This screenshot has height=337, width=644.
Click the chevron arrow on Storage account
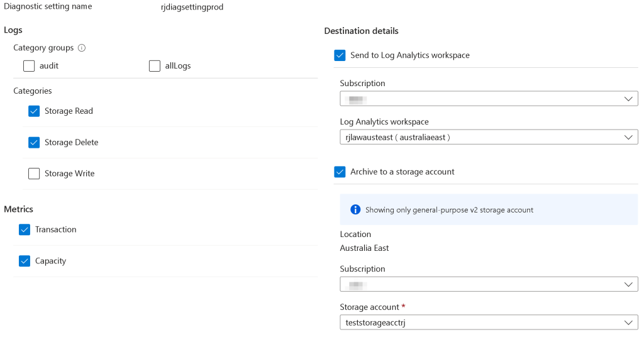point(628,323)
